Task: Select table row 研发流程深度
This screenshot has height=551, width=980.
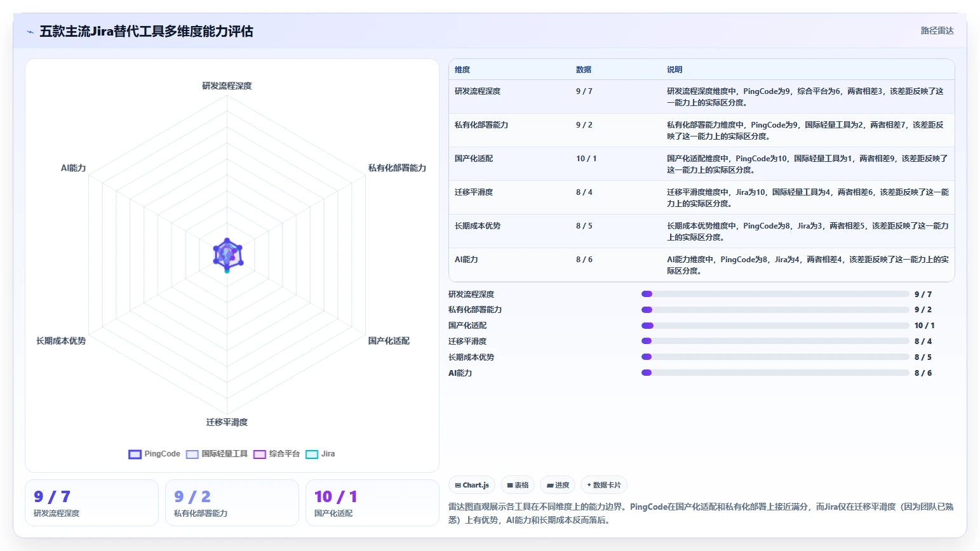Action: 701,96
